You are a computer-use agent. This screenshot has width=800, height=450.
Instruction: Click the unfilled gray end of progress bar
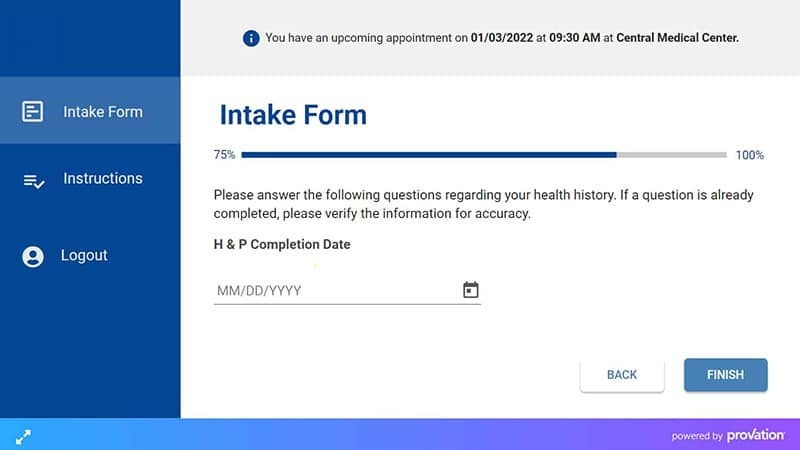click(x=671, y=155)
